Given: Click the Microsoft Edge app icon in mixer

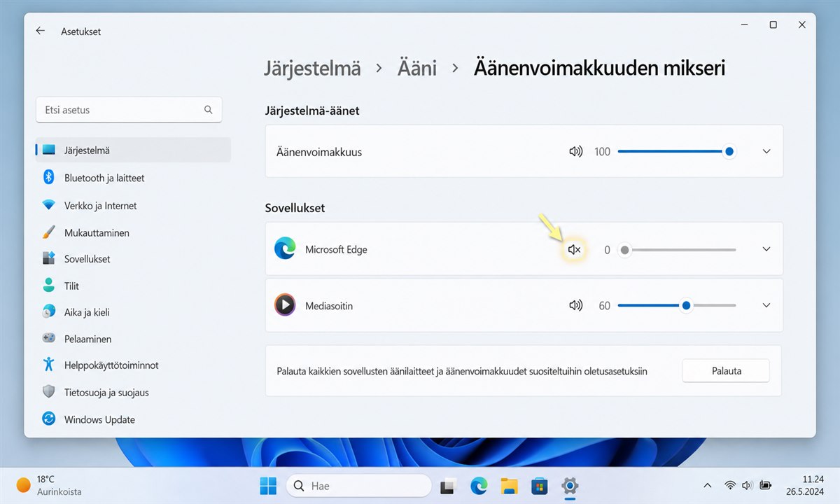Looking at the screenshot, I should [x=285, y=248].
